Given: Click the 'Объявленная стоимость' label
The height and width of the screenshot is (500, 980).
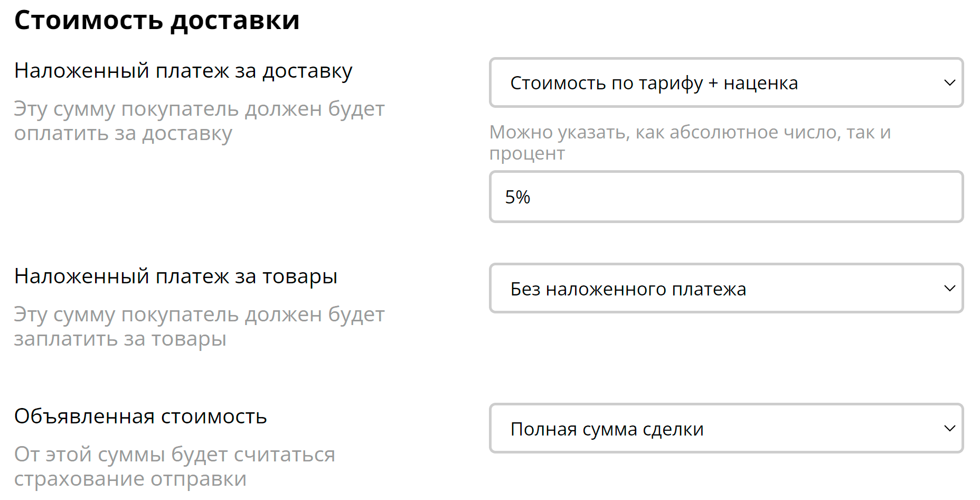Looking at the screenshot, I should pos(140,416).
